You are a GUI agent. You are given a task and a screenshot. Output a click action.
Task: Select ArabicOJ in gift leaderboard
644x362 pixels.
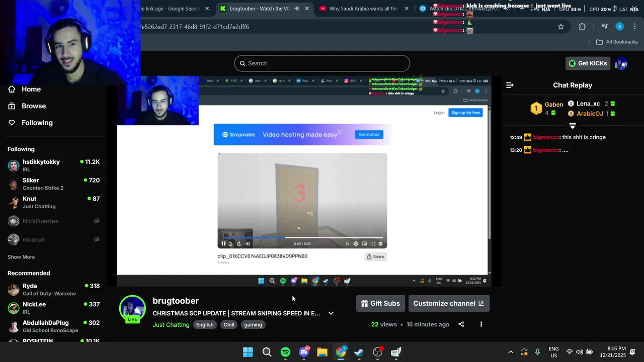(591, 114)
